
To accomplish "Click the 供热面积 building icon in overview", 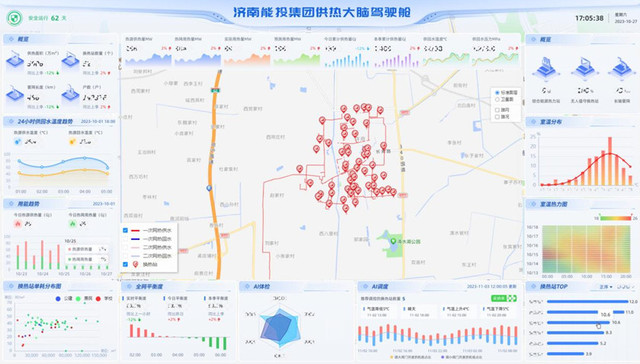I will [x=15, y=60].
